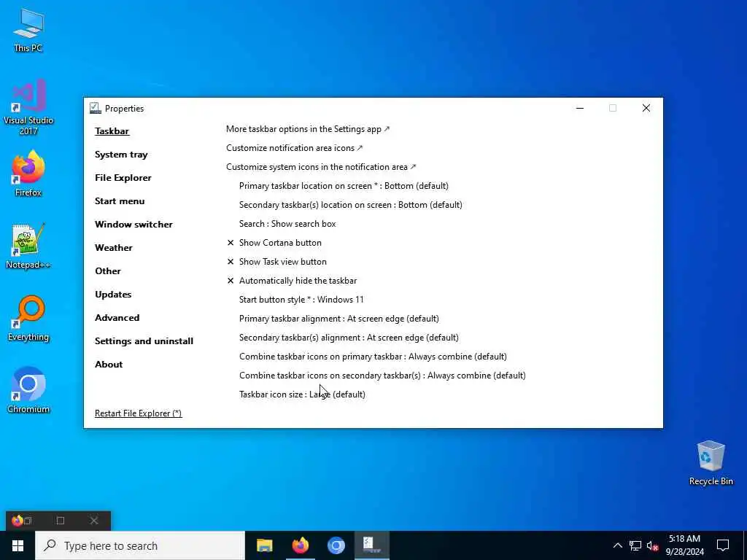The image size is (747, 560).
Task: Open the Window switcher section
Action: click(133, 225)
